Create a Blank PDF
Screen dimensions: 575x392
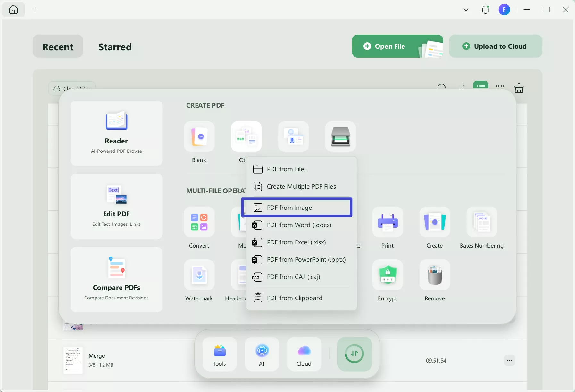click(x=199, y=137)
